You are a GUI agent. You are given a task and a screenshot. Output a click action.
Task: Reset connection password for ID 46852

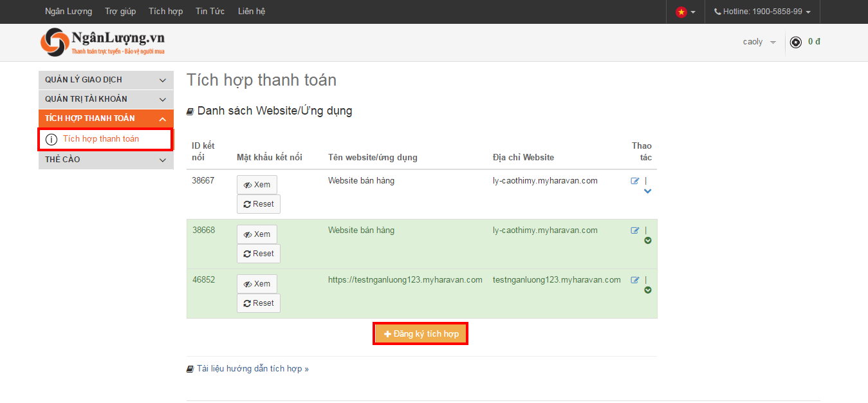(259, 303)
